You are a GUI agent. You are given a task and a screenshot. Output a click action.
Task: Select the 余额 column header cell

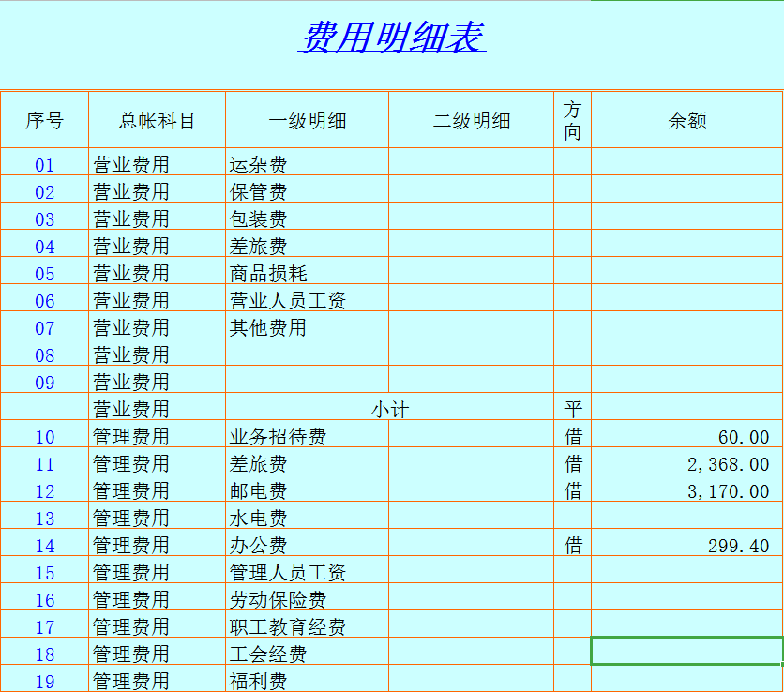(686, 119)
